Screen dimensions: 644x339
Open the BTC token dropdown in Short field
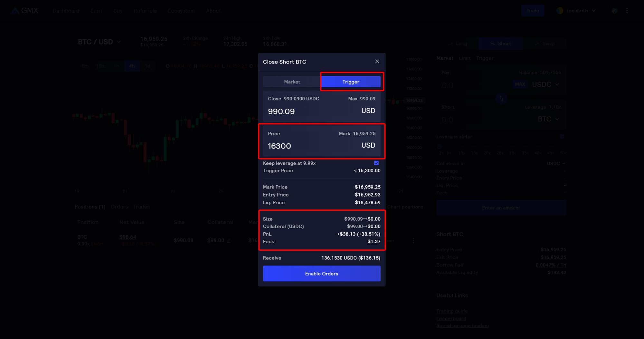[549, 119]
